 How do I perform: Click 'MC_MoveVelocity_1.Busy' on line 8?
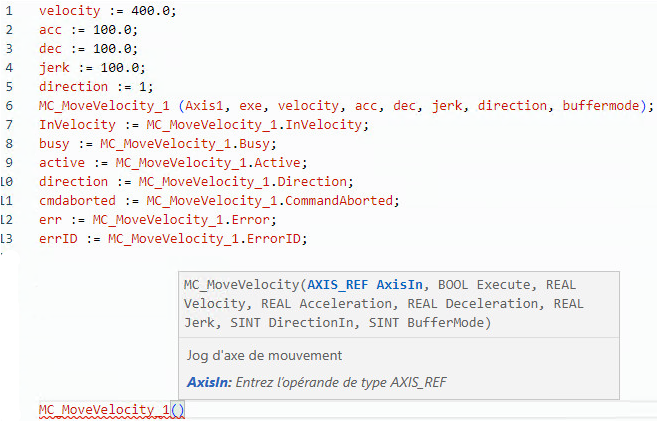click(185, 144)
